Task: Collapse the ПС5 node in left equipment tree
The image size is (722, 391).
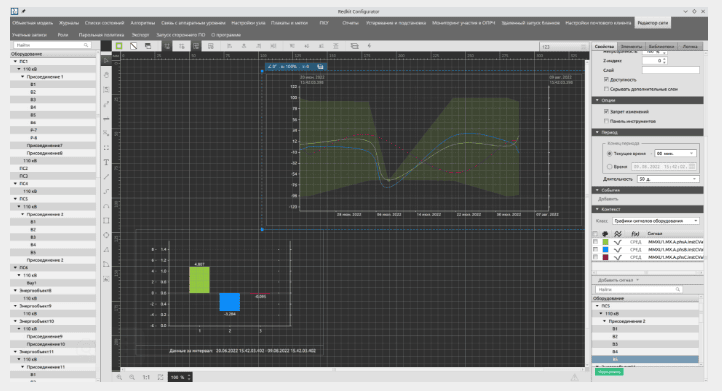Action: 15,199
